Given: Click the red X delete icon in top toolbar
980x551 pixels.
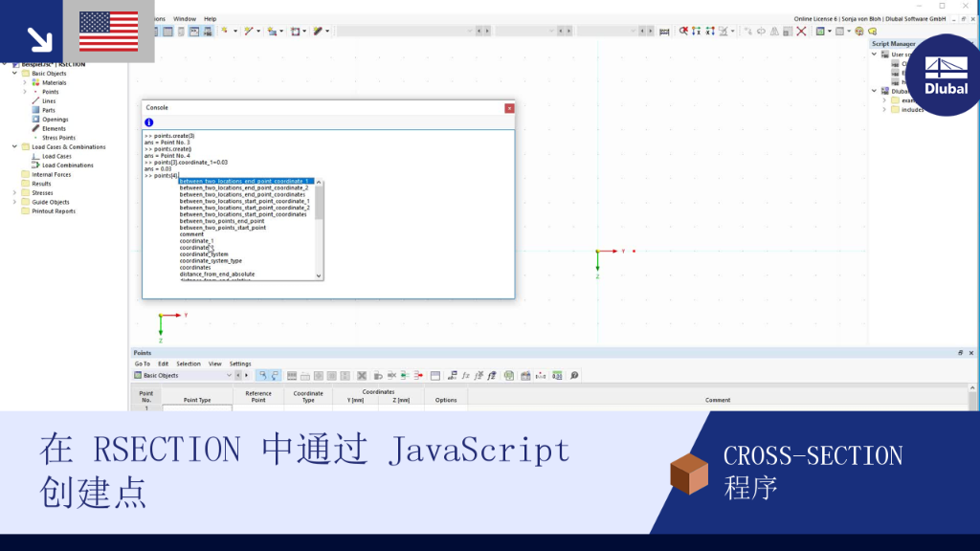Looking at the screenshot, I should tap(801, 32).
